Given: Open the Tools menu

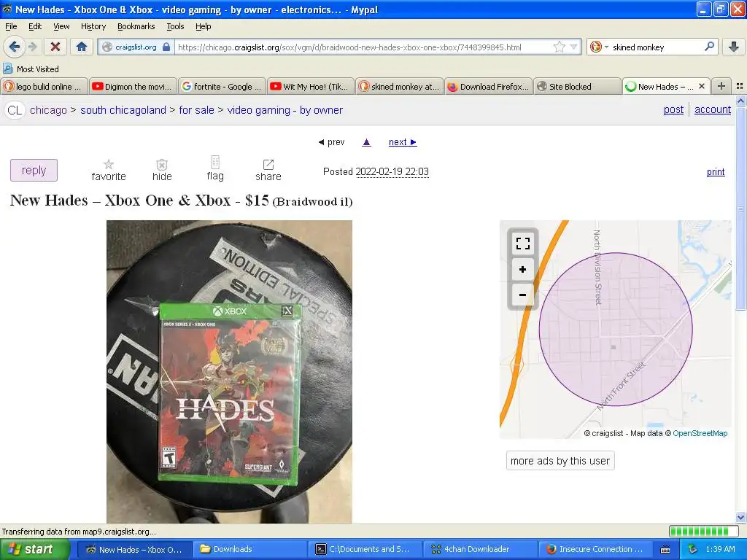Looking at the screenshot, I should tap(175, 26).
